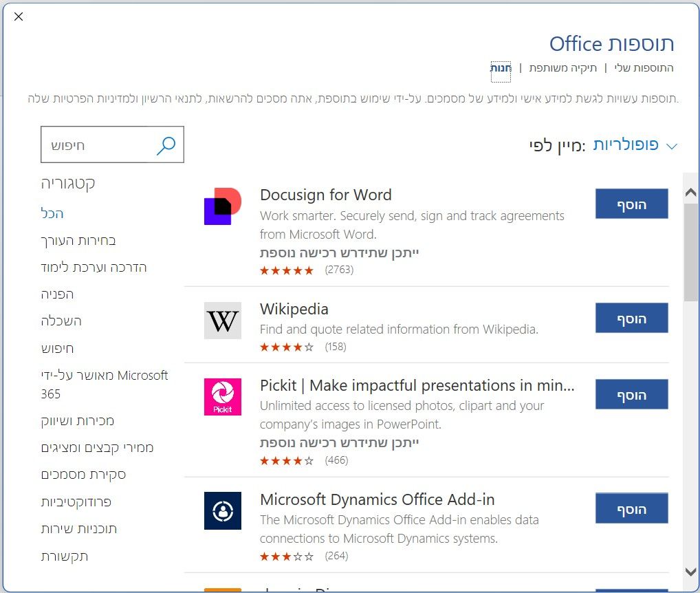The height and width of the screenshot is (593, 700).
Task: Open the sort-by פופולריות dropdown
Action: click(635, 145)
